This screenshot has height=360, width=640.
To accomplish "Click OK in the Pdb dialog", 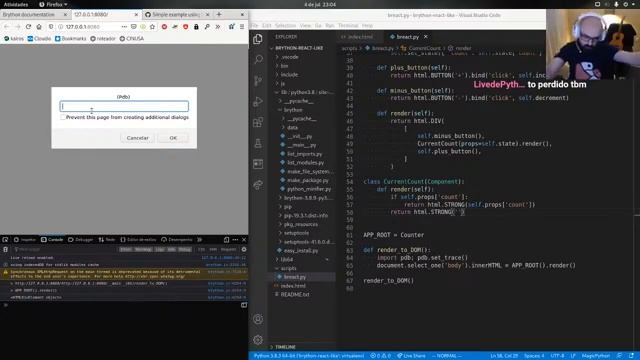I will [173, 138].
